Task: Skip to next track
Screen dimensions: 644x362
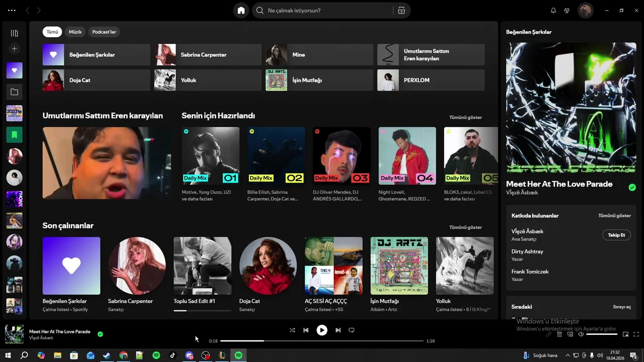Action: [338, 330]
